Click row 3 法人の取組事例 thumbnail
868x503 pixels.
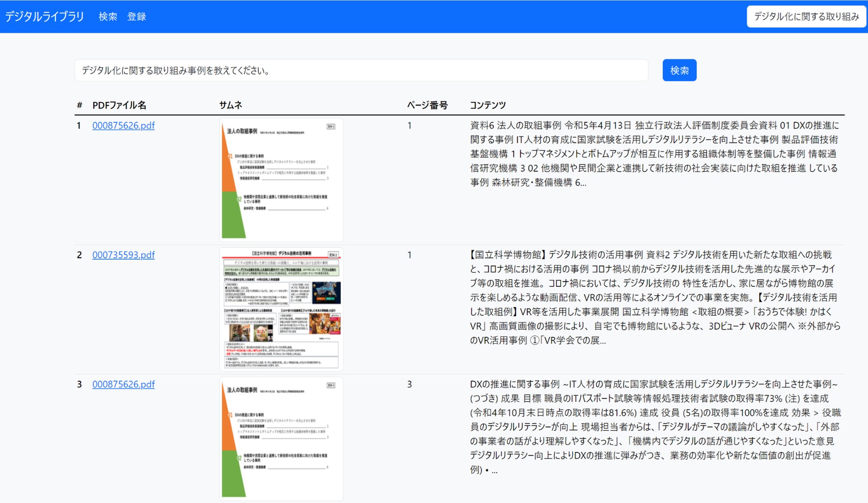tap(281, 438)
